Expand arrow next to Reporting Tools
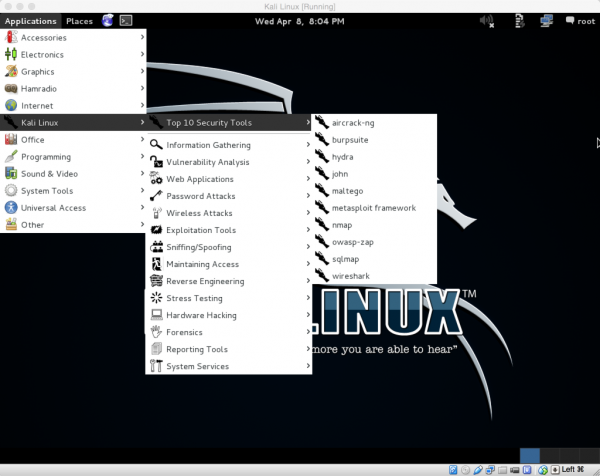The image size is (600, 476). click(308, 349)
